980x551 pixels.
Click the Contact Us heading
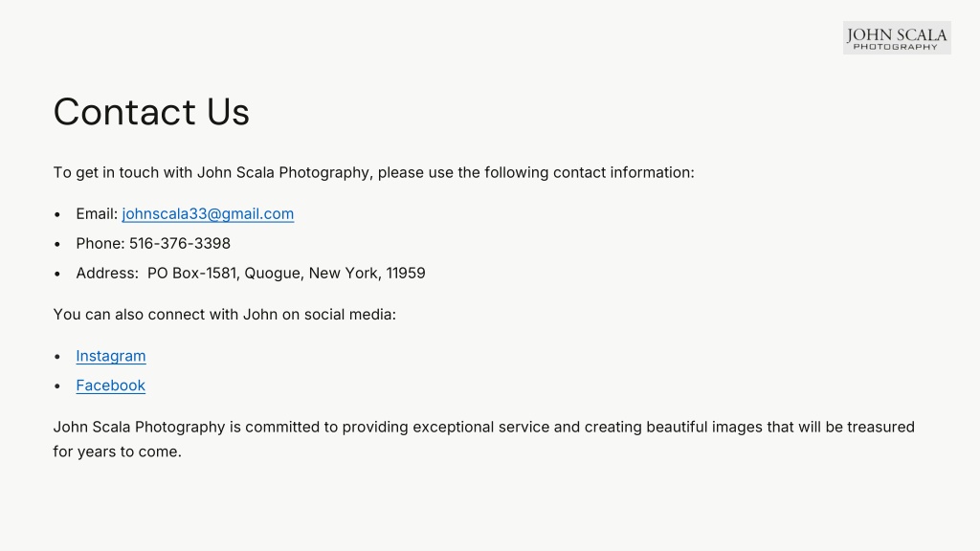pos(151,112)
